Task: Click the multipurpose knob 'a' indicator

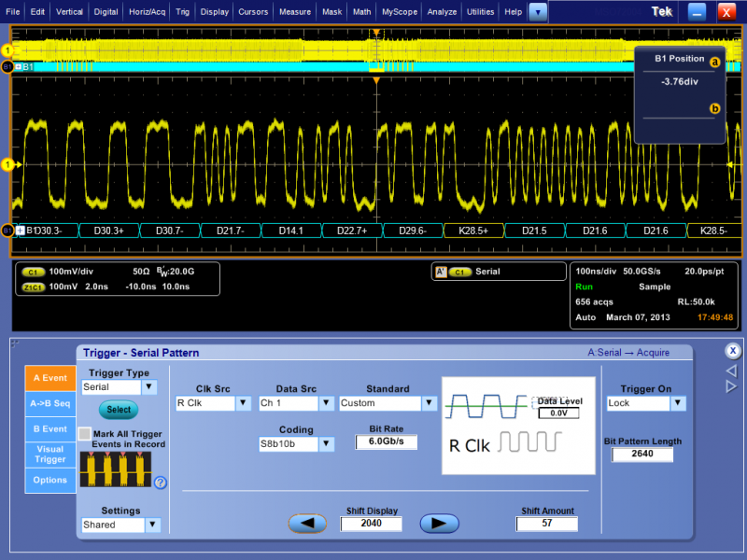Action: tap(715, 62)
